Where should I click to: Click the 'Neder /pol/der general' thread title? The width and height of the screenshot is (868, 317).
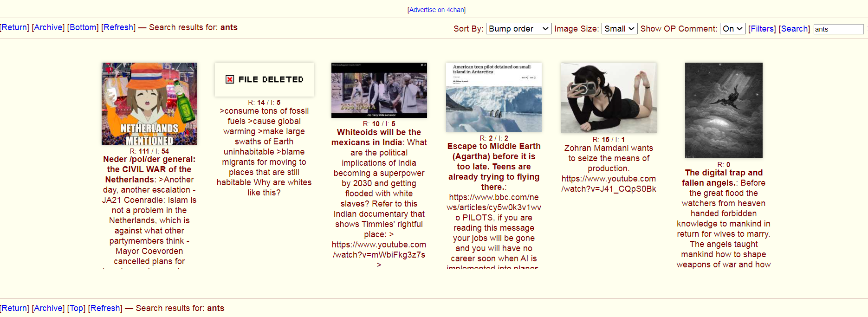point(149,169)
